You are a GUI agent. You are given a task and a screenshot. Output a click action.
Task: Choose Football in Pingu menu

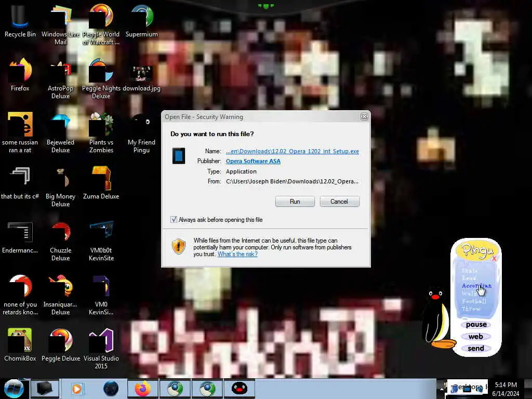pos(474,301)
